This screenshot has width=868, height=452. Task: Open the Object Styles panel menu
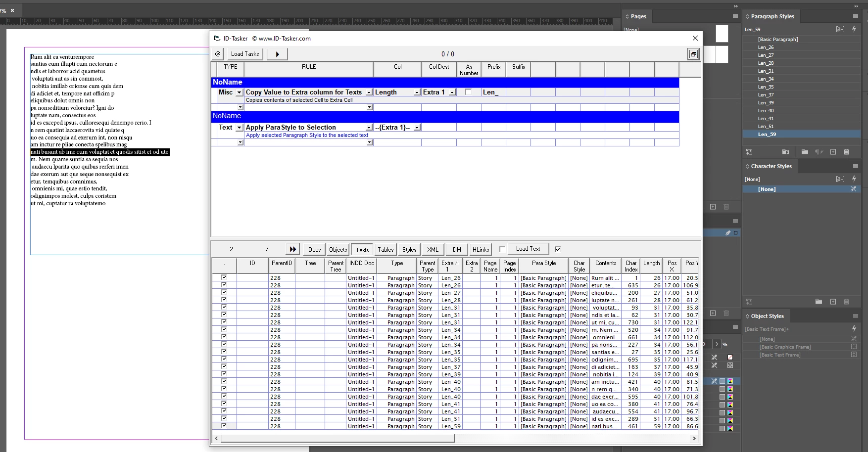point(855,316)
